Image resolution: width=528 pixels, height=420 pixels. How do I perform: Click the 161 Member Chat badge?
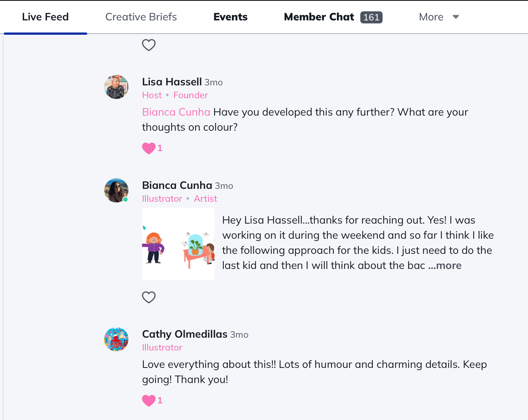tap(371, 17)
